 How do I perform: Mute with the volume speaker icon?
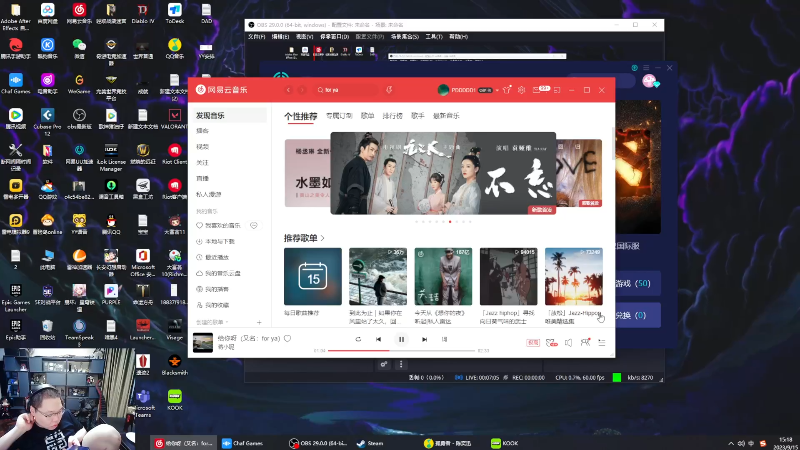[568, 343]
